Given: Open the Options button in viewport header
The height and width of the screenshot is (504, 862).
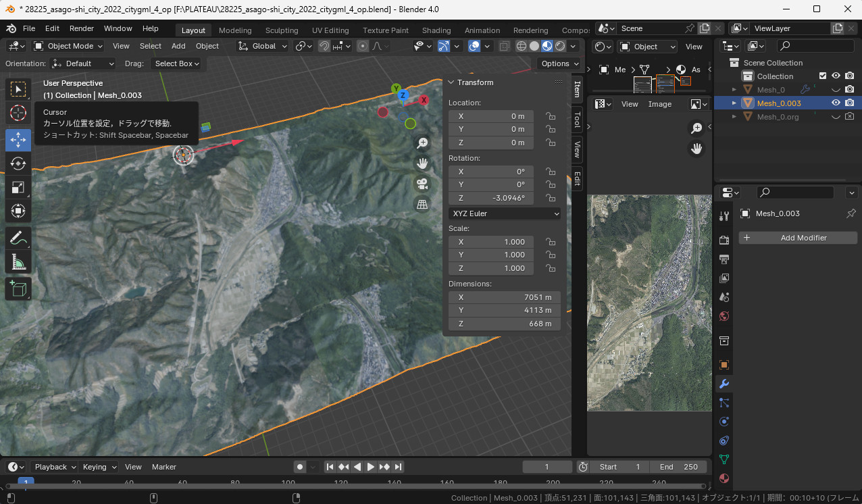Looking at the screenshot, I should click(x=559, y=64).
